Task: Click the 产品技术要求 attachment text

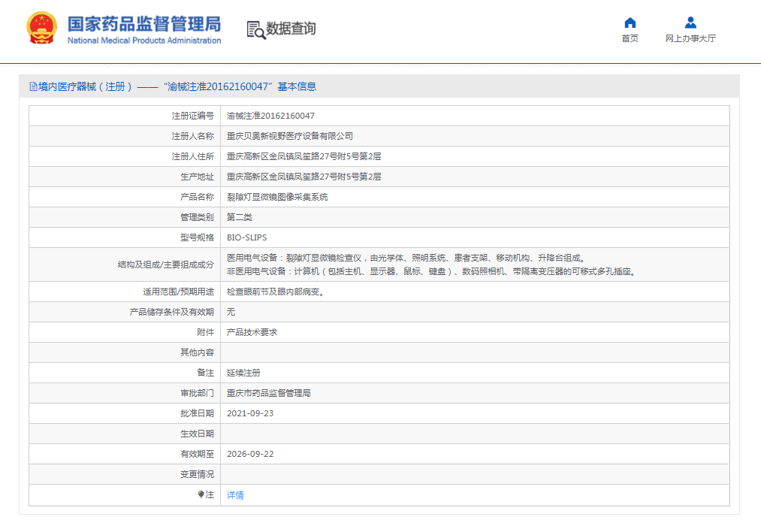Action: tap(252, 332)
